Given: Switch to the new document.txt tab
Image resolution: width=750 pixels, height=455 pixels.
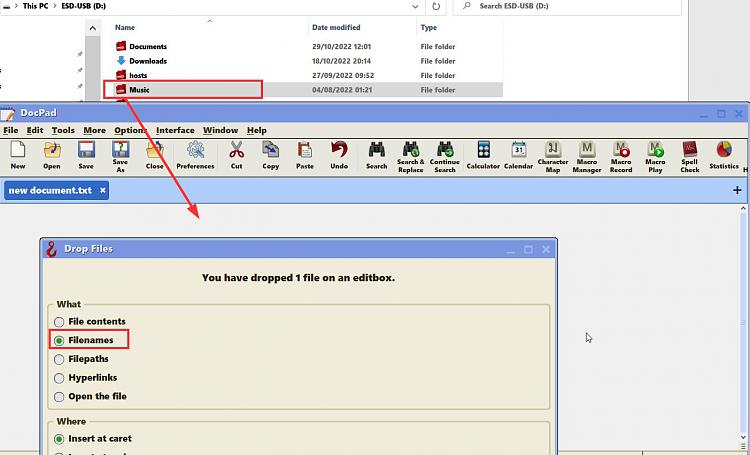Looking at the screenshot, I should coord(50,190).
